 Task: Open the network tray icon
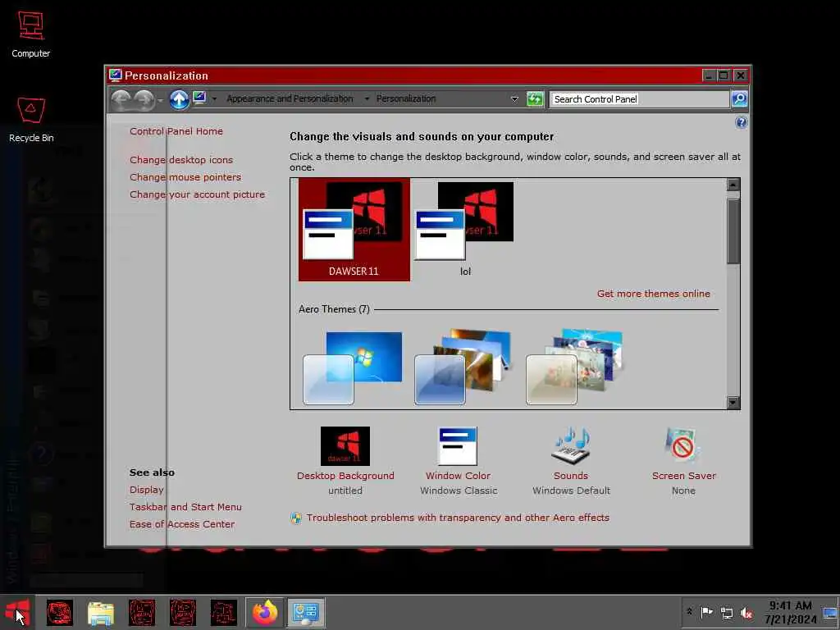727,613
